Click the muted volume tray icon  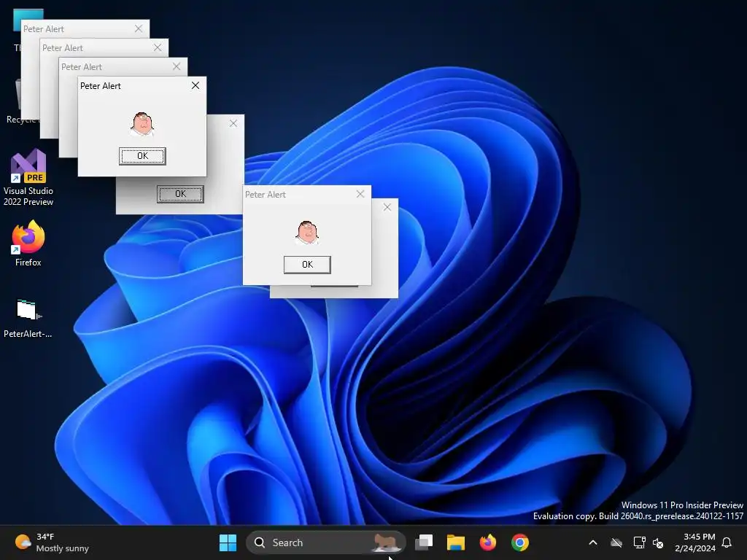(658, 542)
